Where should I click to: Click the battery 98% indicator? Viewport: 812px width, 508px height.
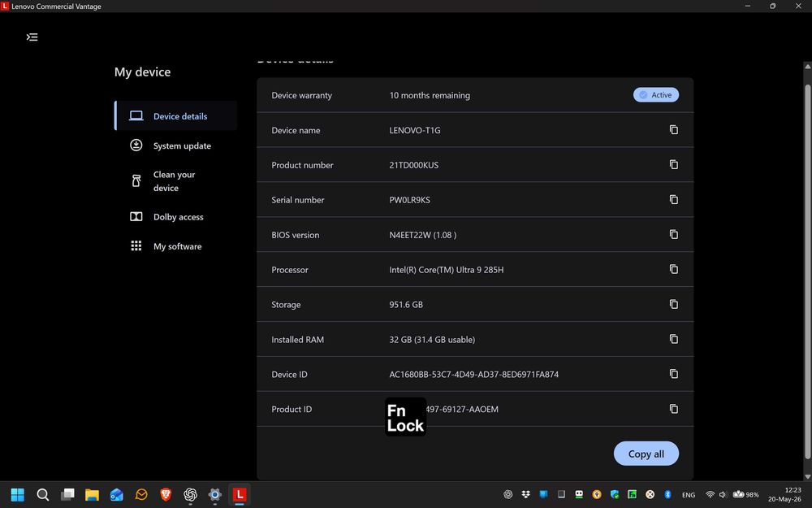(745, 494)
